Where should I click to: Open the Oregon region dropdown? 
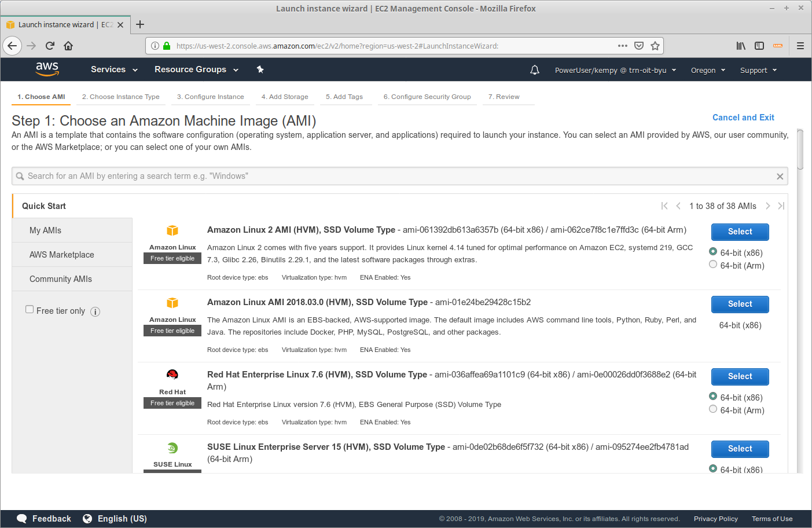coord(708,70)
